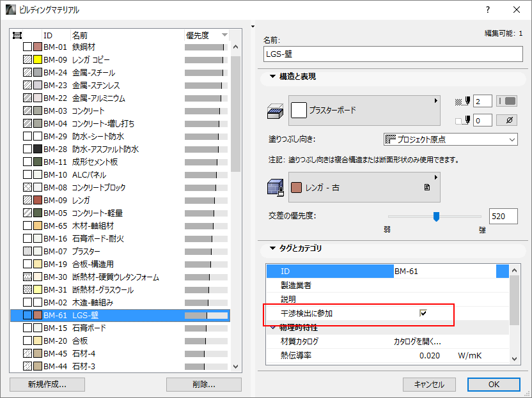
Task: Click the fill pattern icon of BM-08 コンクリートブロック
Action: pyautogui.click(x=27, y=187)
